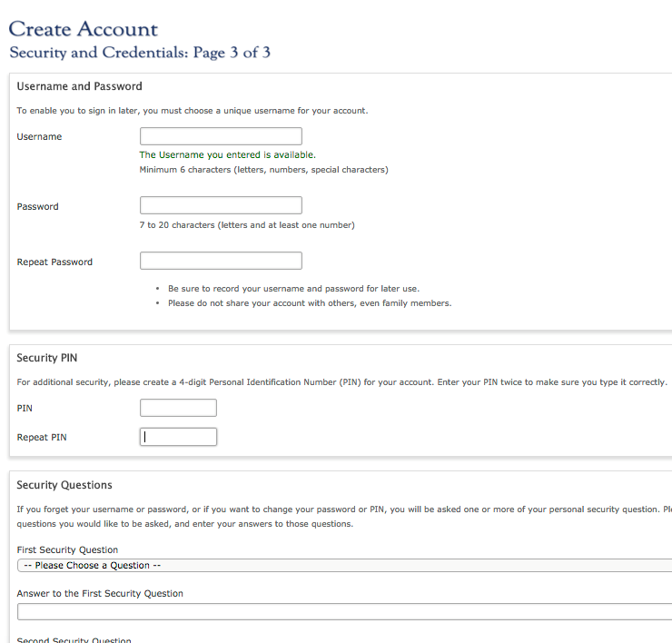Focus the Password text box
This screenshot has width=672, height=643.
[x=221, y=205]
